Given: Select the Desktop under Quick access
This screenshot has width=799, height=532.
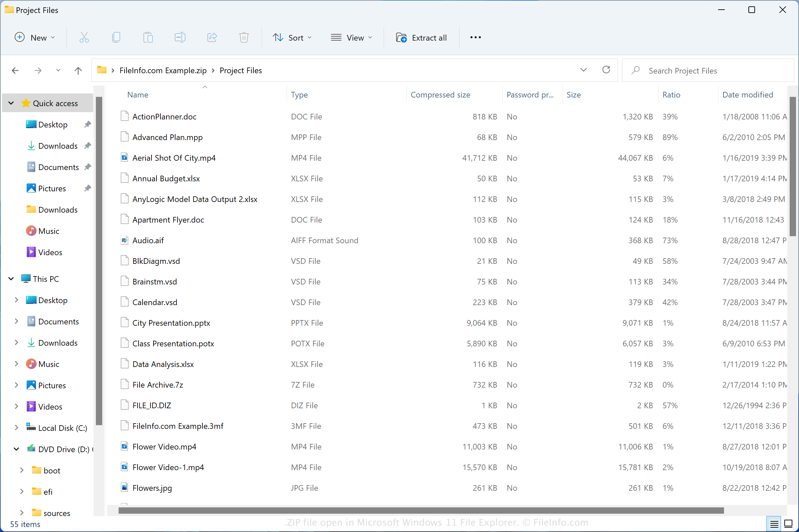Looking at the screenshot, I should click(52, 124).
